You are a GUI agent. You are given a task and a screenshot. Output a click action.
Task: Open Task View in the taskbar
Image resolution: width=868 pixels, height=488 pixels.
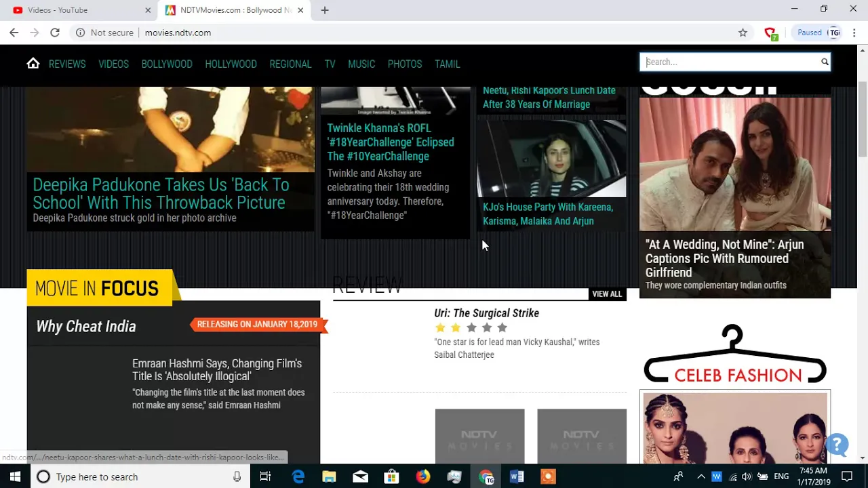pyautogui.click(x=265, y=476)
